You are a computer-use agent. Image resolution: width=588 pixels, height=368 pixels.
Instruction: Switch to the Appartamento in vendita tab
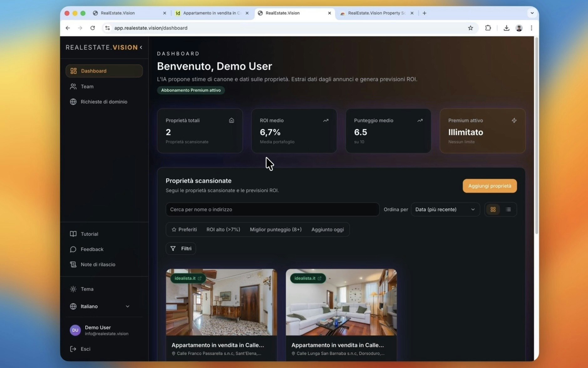[x=209, y=13]
